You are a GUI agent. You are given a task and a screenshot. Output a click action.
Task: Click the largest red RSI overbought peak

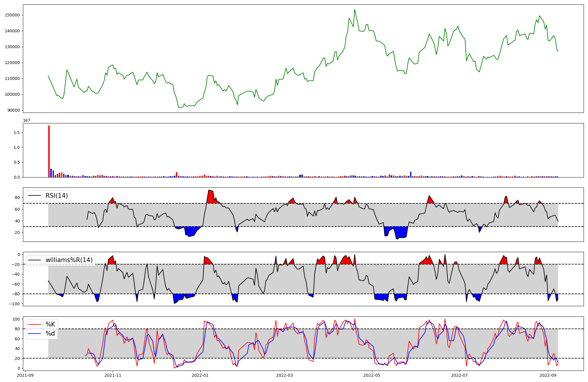pyautogui.click(x=211, y=196)
